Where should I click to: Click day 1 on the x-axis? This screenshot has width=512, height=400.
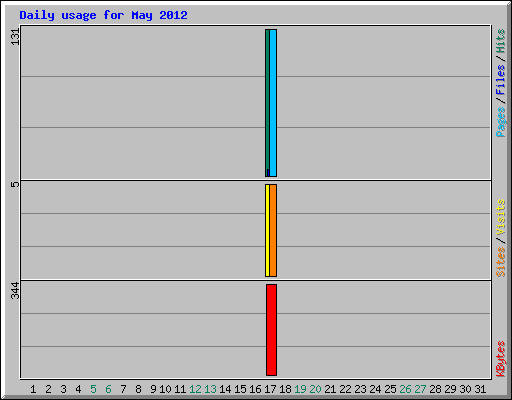tap(33, 389)
